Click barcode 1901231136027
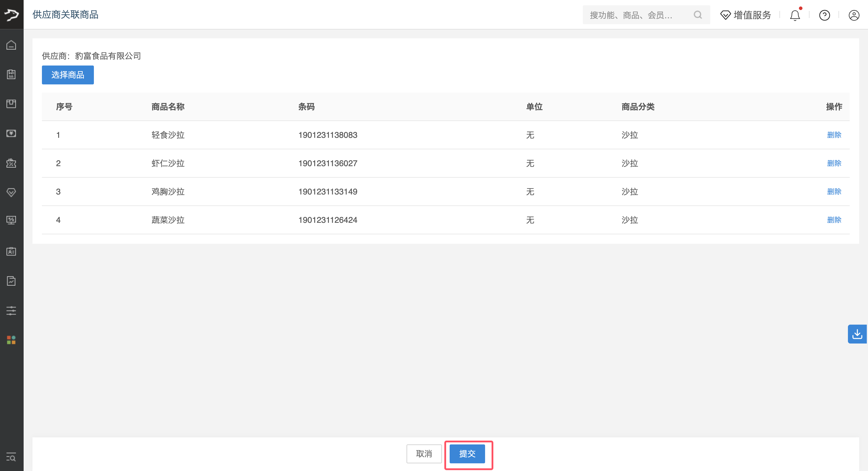 327,163
